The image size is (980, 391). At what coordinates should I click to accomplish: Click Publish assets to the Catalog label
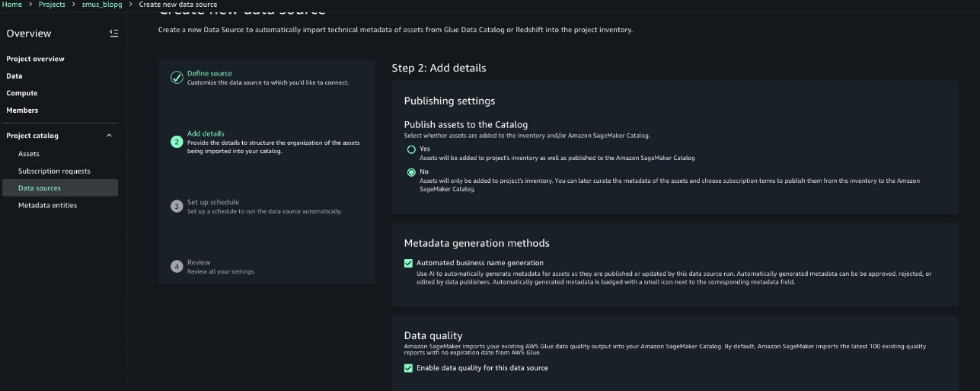pyautogui.click(x=466, y=124)
